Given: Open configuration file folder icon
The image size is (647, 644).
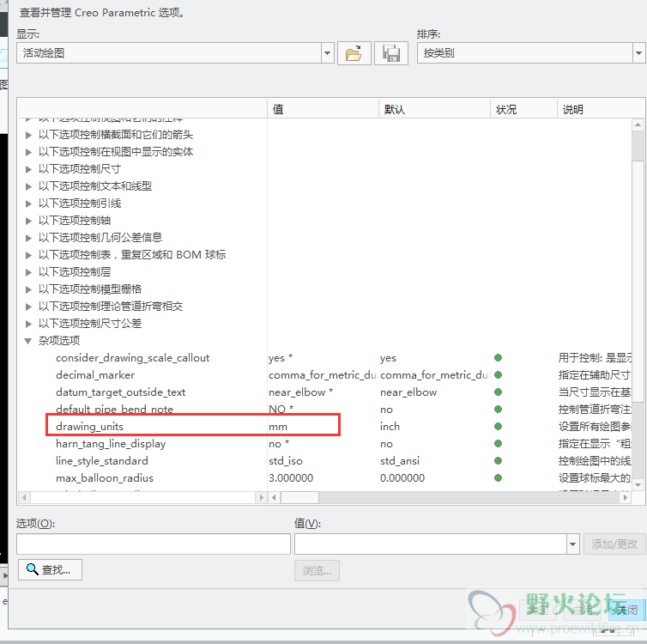Looking at the screenshot, I should pyautogui.click(x=354, y=53).
